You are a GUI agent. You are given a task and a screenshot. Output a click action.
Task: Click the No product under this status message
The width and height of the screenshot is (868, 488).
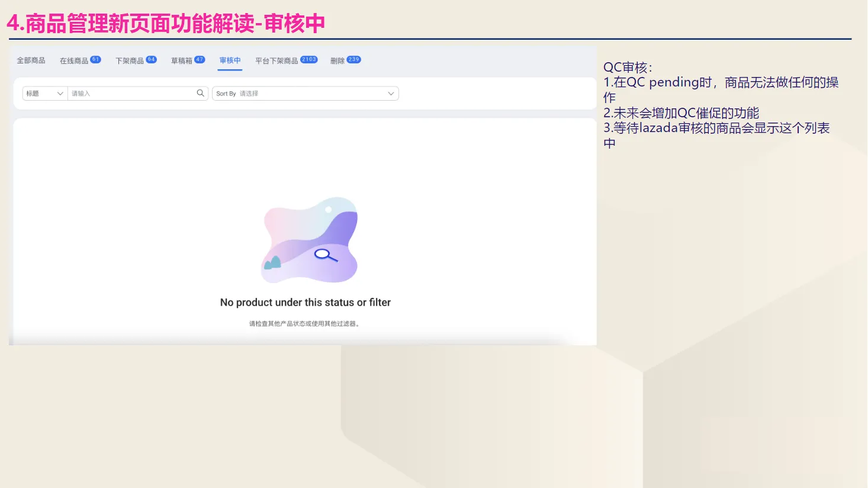[x=304, y=302]
